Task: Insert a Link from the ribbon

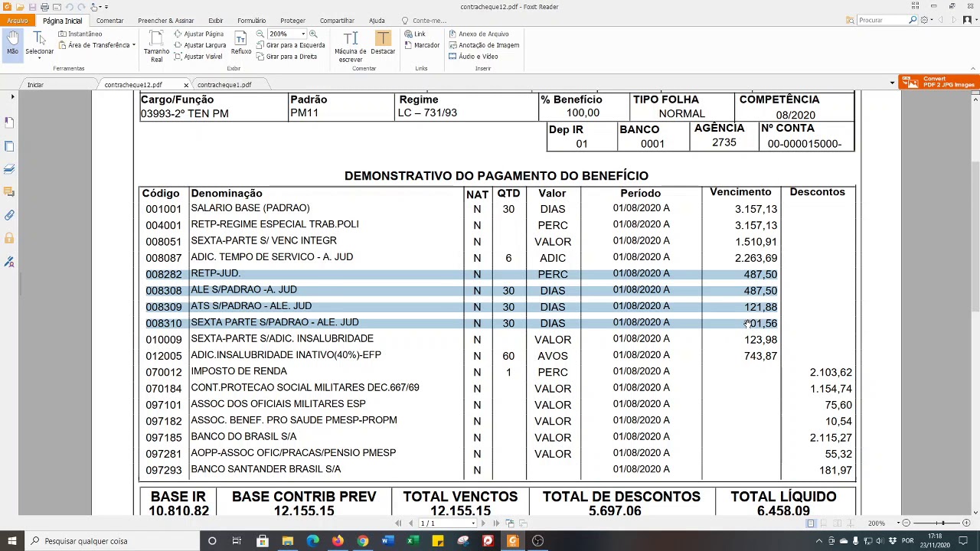Action: [x=415, y=34]
